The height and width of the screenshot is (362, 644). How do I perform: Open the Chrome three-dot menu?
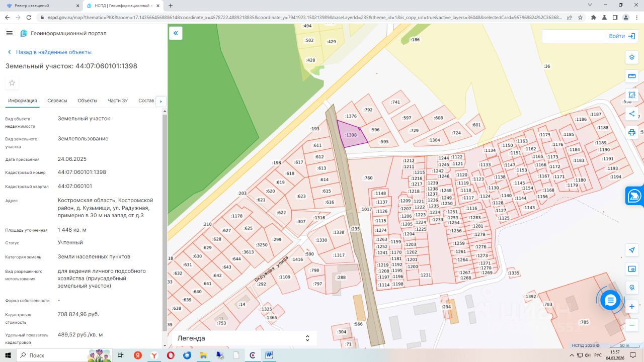637,17
